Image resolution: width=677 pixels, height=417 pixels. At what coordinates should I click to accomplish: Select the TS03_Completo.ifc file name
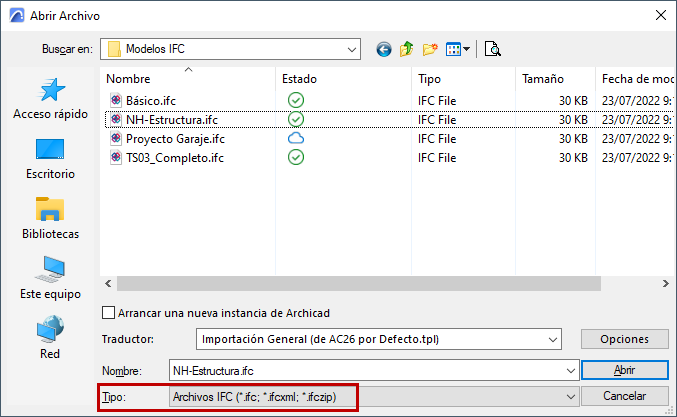pos(175,158)
